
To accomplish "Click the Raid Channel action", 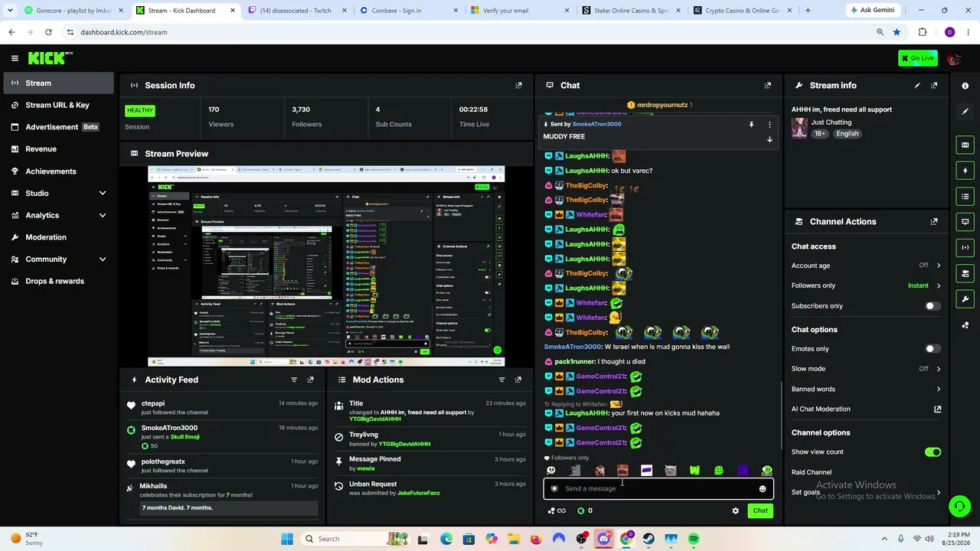I will point(812,473).
